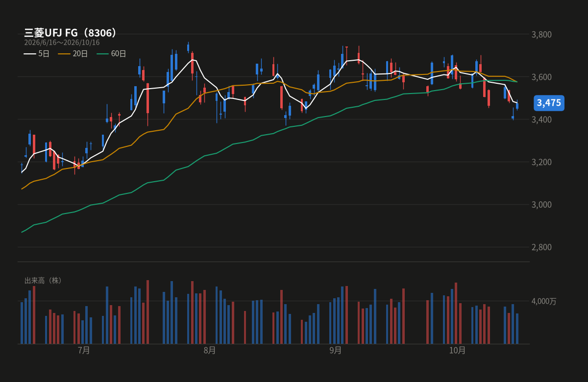The width and height of the screenshot is (588, 382).
Task: Click the 3,600 price axis label
Action: [x=541, y=77]
